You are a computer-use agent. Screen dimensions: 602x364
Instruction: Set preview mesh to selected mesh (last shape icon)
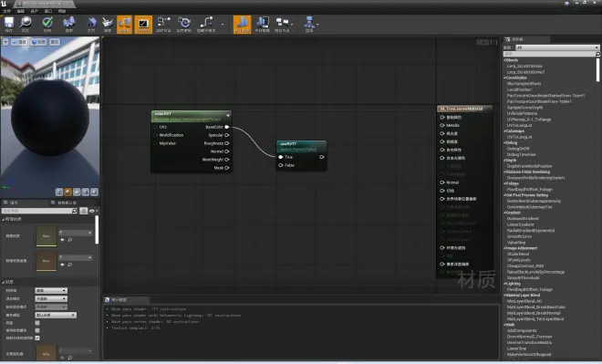coord(95,192)
